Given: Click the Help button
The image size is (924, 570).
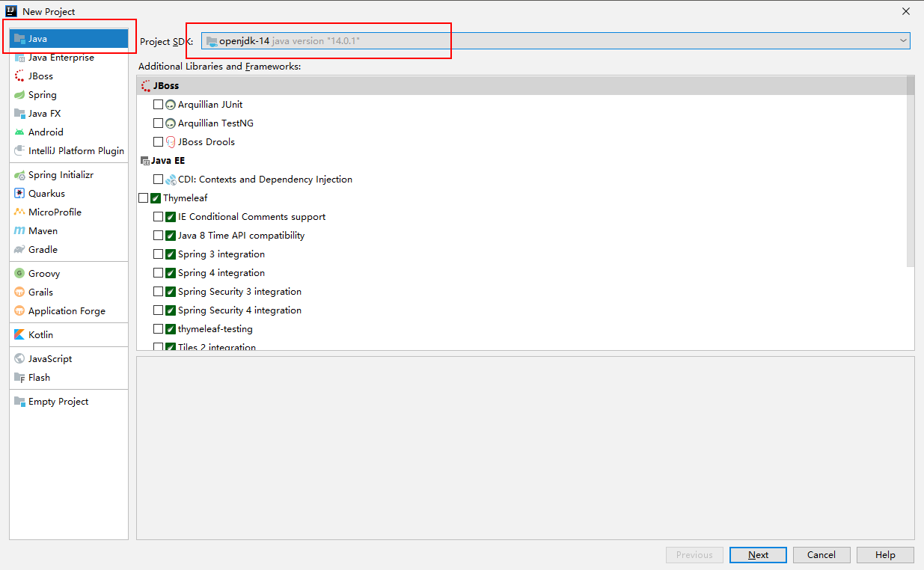Looking at the screenshot, I should [885, 555].
